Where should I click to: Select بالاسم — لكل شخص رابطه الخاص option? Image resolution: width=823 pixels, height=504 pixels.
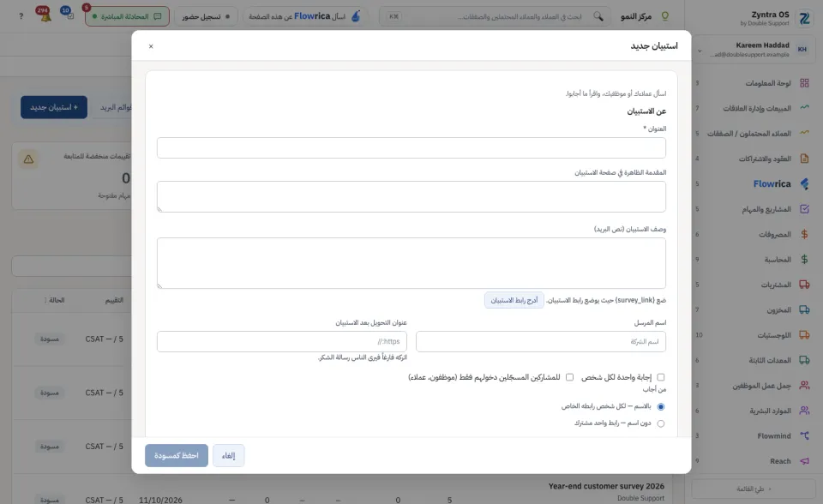pyautogui.click(x=661, y=406)
